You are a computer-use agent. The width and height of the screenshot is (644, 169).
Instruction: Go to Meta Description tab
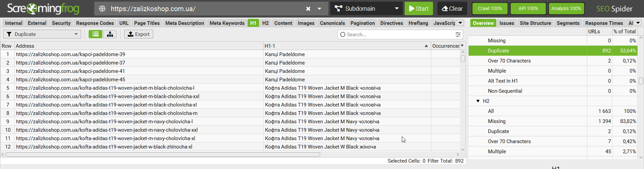pos(184,23)
